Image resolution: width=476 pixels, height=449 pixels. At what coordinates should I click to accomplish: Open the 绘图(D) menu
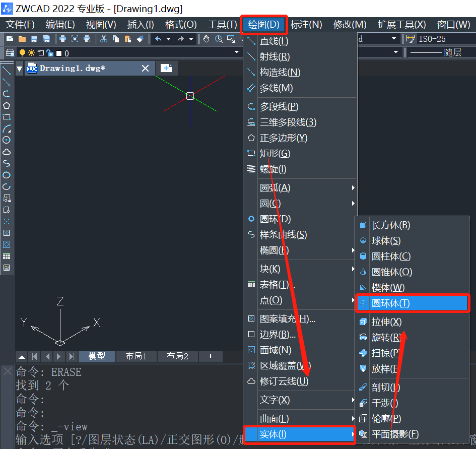tap(263, 25)
